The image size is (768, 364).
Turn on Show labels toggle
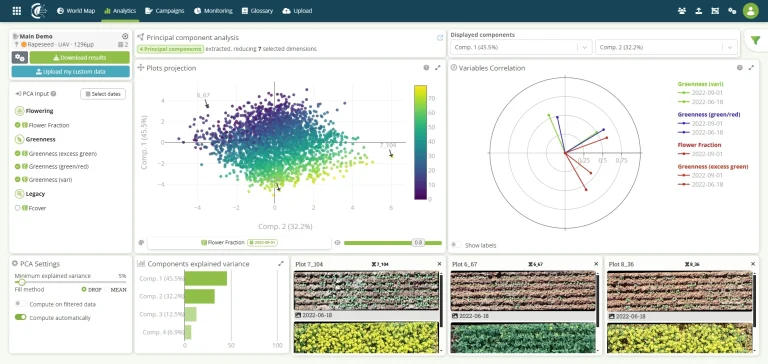[456, 245]
